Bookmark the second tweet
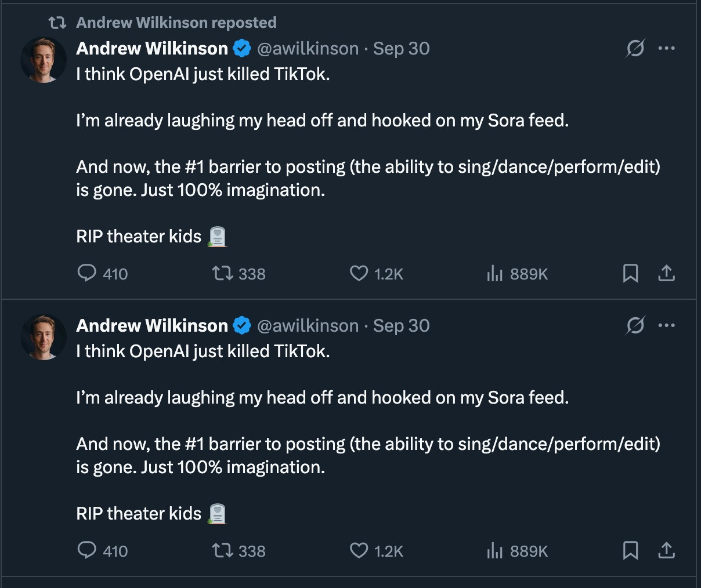This screenshot has width=701, height=588. tap(630, 550)
